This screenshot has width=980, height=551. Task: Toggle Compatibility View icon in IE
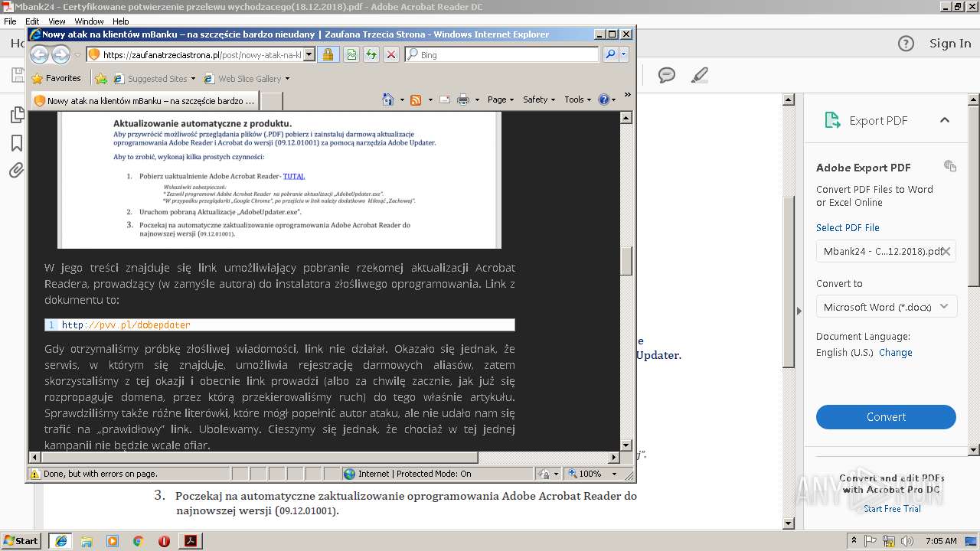(351, 54)
